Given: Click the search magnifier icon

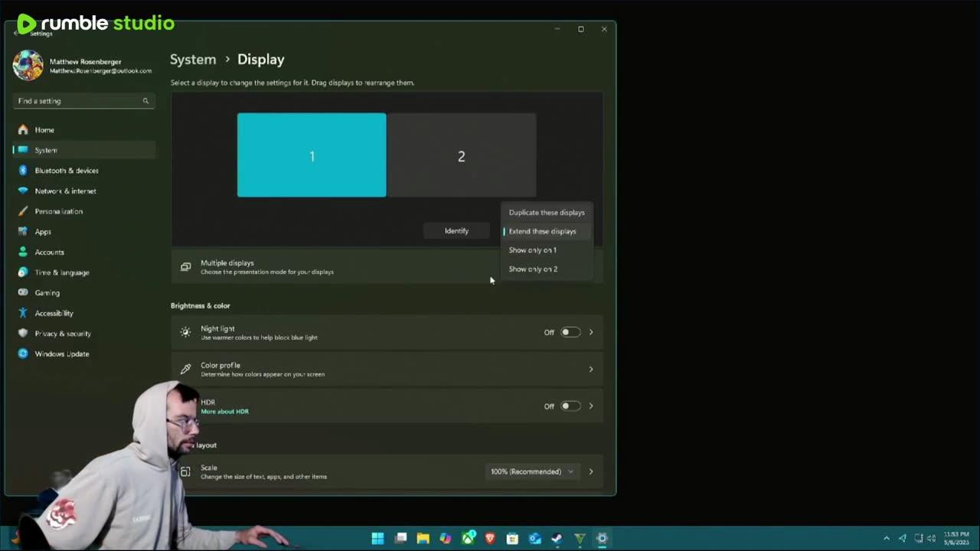Looking at the screenshot, I should point(145,101).
